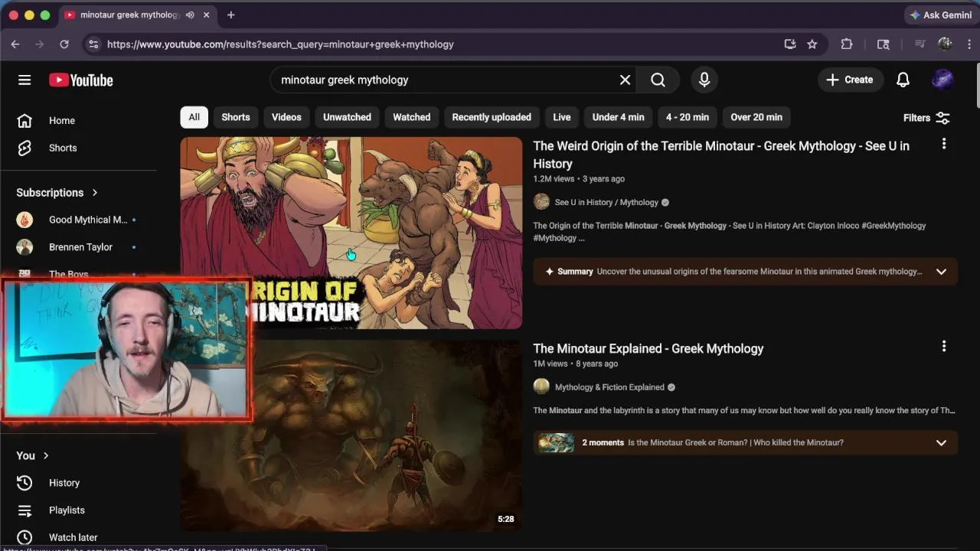This screenshot has width=980, height=551.
Task: Expand the Summary section chevron
Action: point(941,272)
